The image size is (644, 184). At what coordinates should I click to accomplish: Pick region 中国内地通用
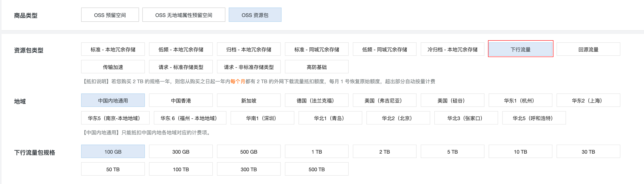point(113,100)
